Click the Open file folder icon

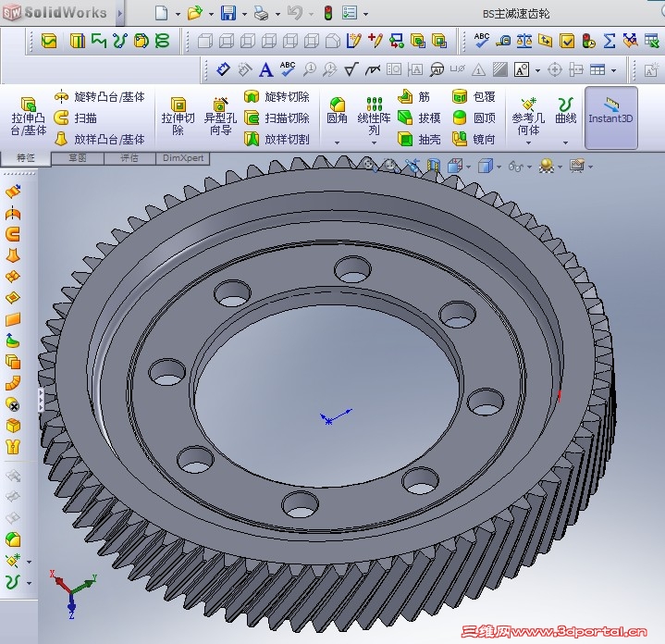194,13
